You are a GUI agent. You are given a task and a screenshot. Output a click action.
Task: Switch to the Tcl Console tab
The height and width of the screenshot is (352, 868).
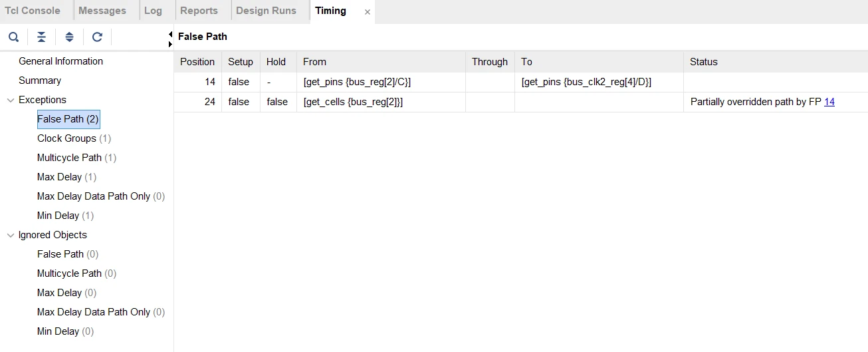33,11
